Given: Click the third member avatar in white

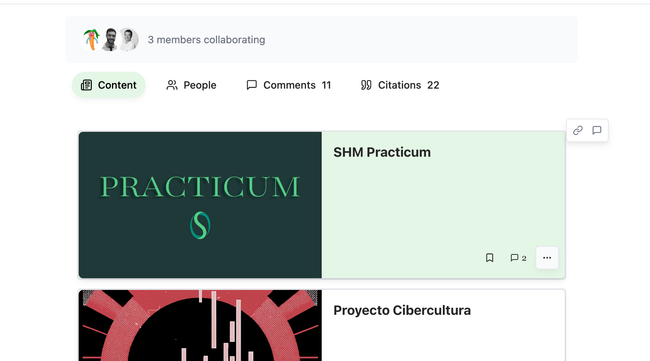Looking at the screenshot, I should tap(129, 40).
